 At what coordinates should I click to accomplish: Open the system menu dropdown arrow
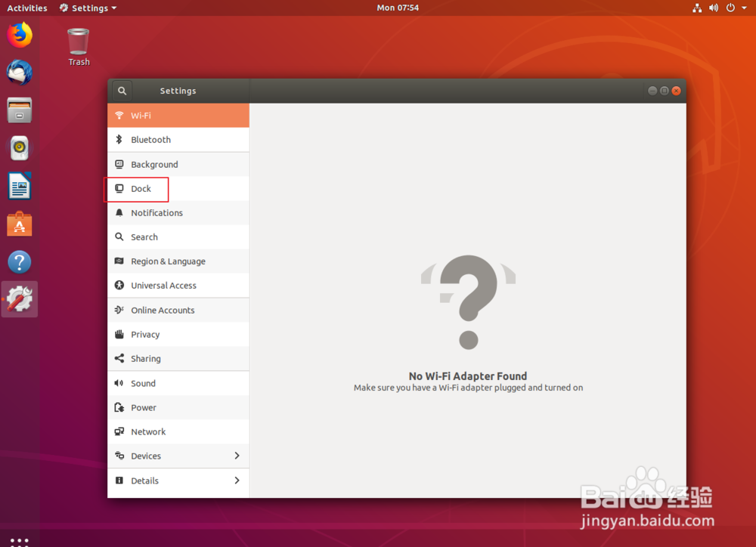(744, 8)
